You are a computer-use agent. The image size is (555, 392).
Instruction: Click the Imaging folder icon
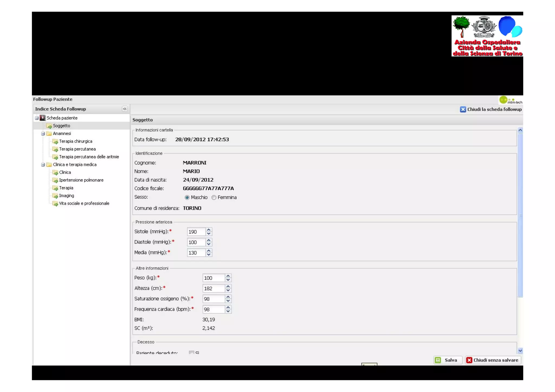click(x=55, y=196)
